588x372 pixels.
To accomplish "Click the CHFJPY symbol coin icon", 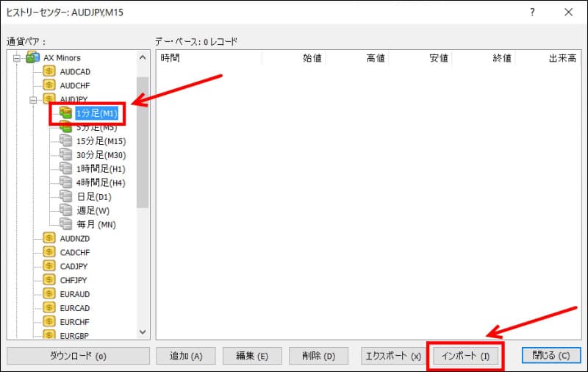I will tap(49, 280).
